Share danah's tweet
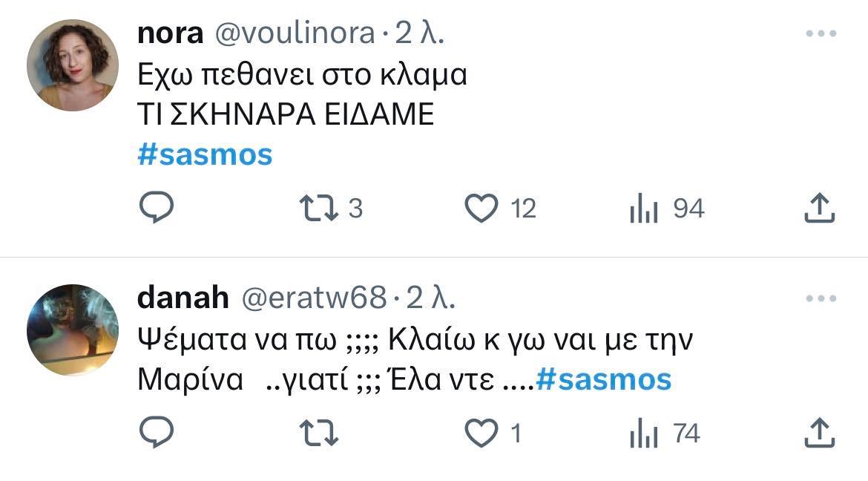 (819, 433)
